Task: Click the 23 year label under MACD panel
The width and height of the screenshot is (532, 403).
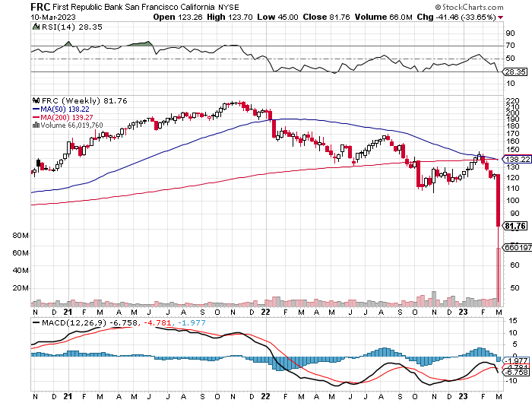Action: click(463, 396)
